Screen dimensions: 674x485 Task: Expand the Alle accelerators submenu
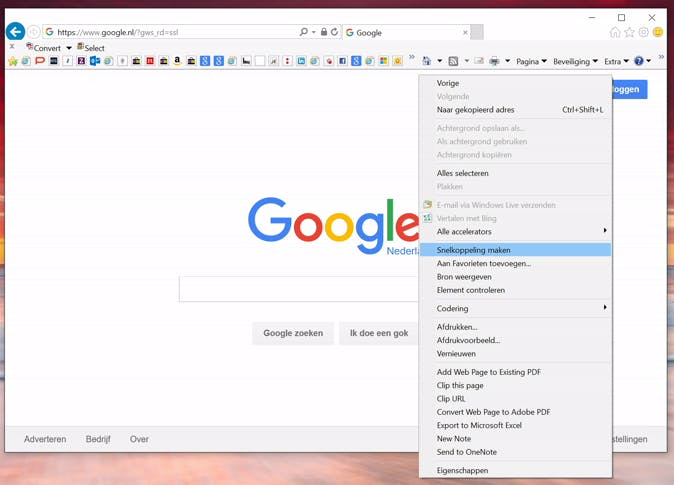tap(515, 231)
